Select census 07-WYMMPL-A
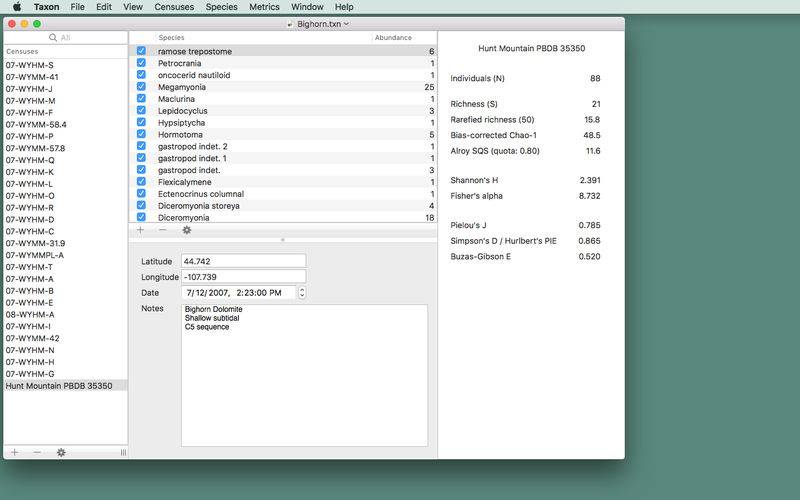Image resolution: width=800 pixels, height=500 pixels. click(x=65, y=255)
